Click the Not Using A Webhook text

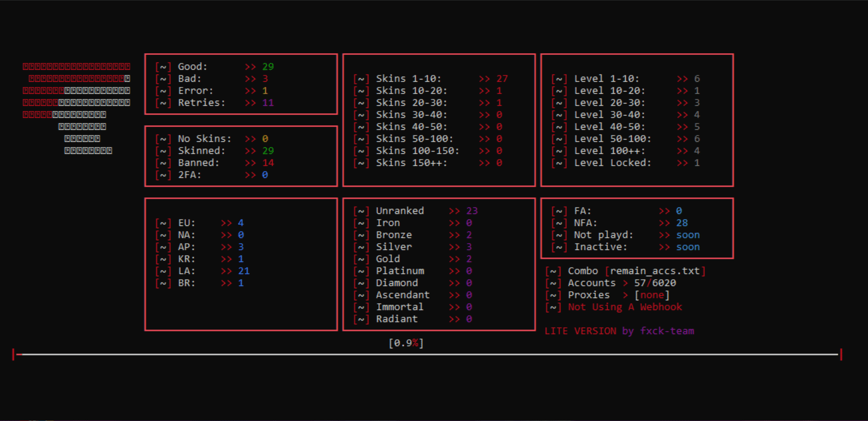[625, 307]
